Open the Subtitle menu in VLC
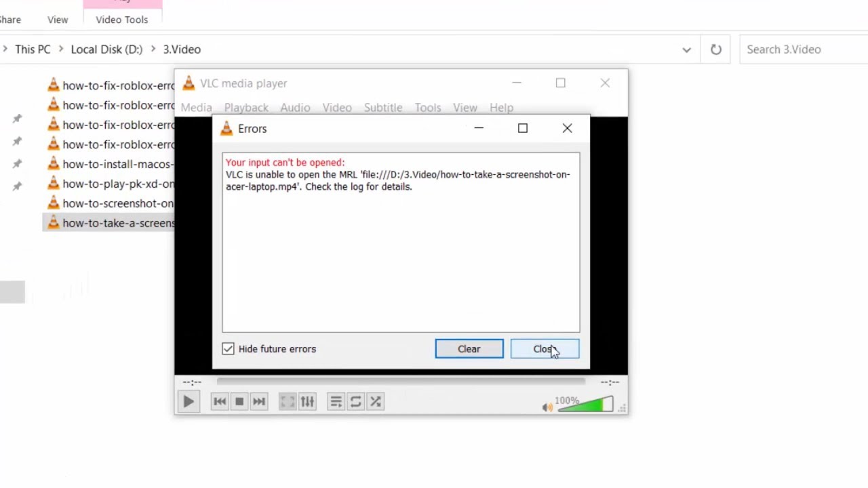The width and height of the screenshot is (868, 488). [383, 108]
